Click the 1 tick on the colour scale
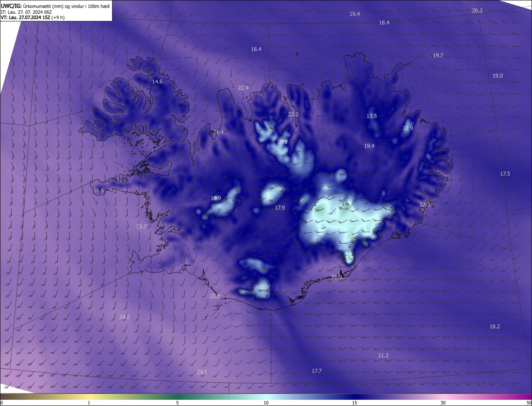The image size is (532, 406). coord(89,403)
